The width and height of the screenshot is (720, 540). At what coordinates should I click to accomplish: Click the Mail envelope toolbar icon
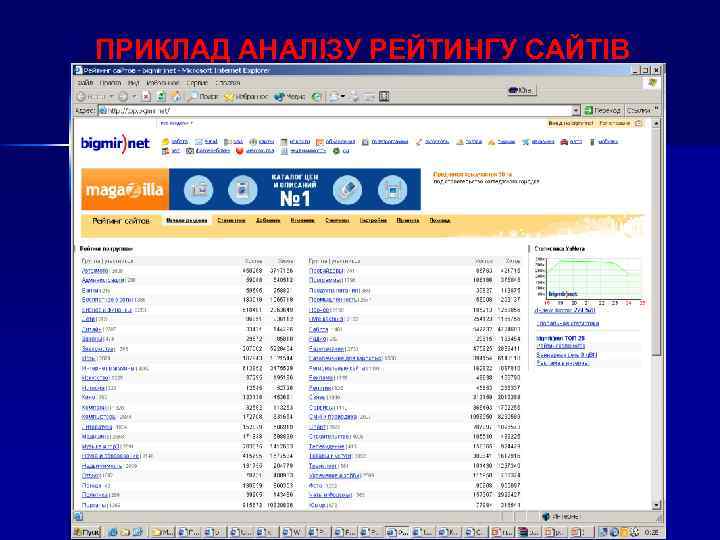(x=334, y=97)
